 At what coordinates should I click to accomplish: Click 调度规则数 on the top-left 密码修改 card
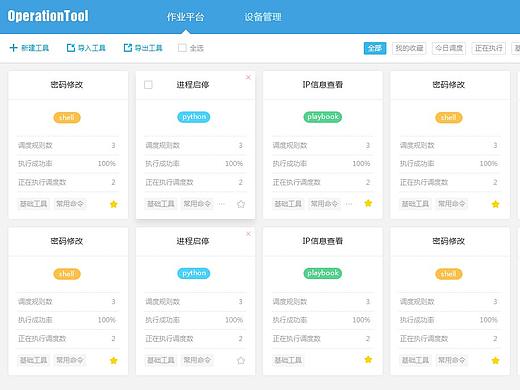coord(35,145)
